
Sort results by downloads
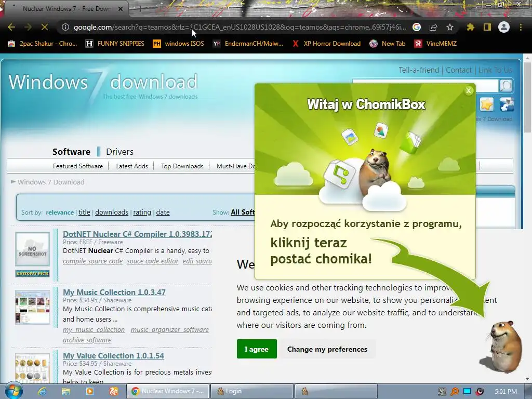point(112,212)
